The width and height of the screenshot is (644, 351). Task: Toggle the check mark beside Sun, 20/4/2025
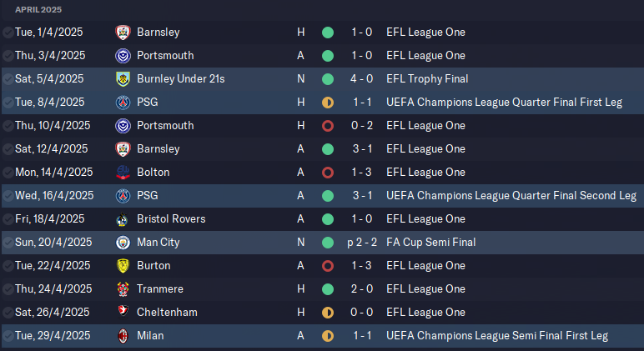click(x=8, y=243)
